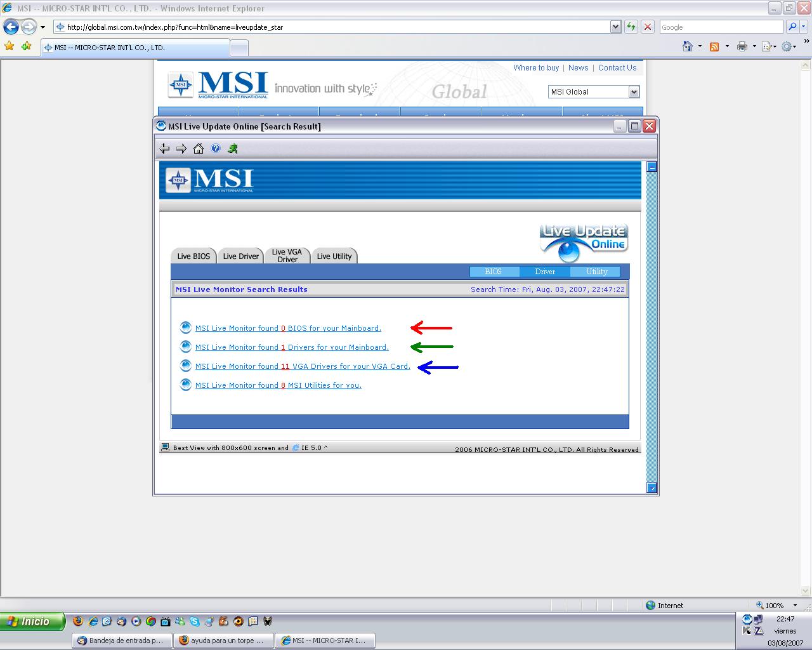Open zoom level dropdown arrow
The height and width of the screenshot is (650, 812).
(x=795, y=606)
